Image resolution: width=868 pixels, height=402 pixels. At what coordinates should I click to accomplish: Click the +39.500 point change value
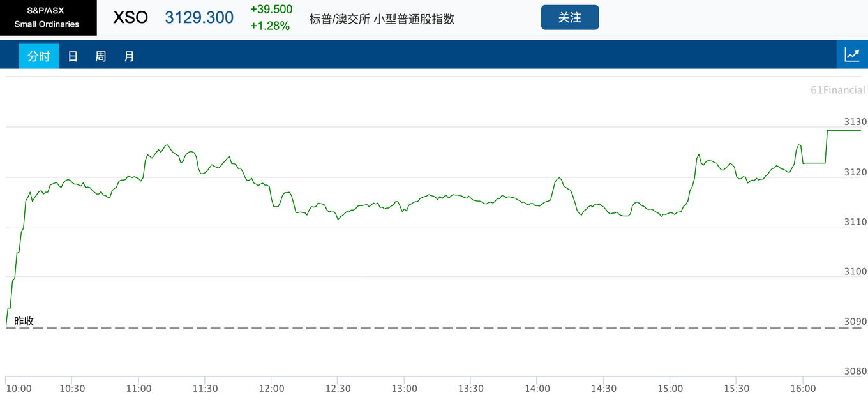tap(271, 9)
